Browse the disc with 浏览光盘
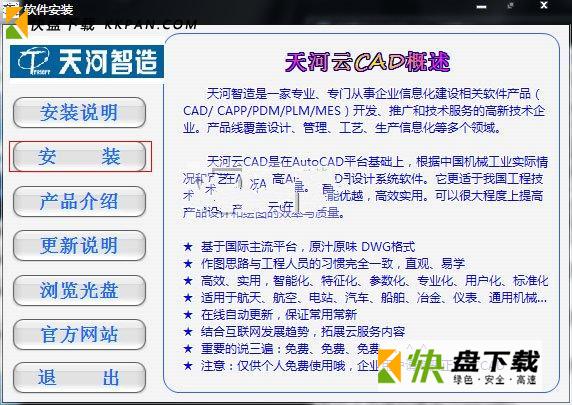 click(79, 290)
